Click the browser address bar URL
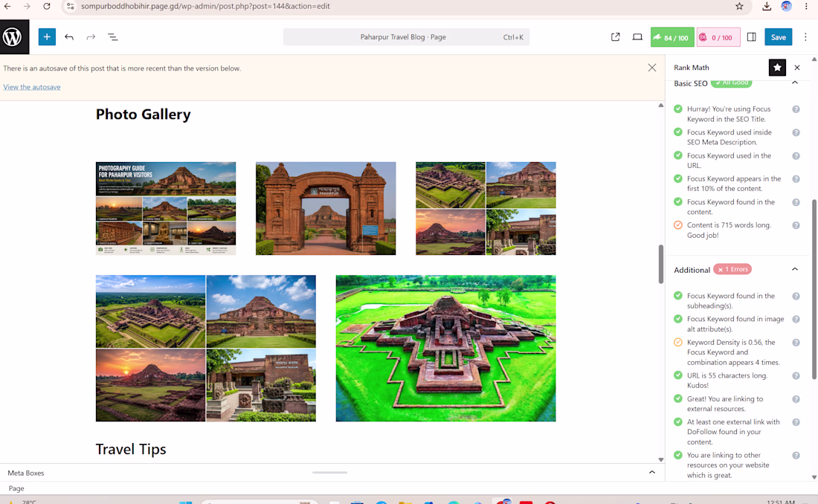The width and height of the screenshot is (818, 504). (x=205, y=6)
